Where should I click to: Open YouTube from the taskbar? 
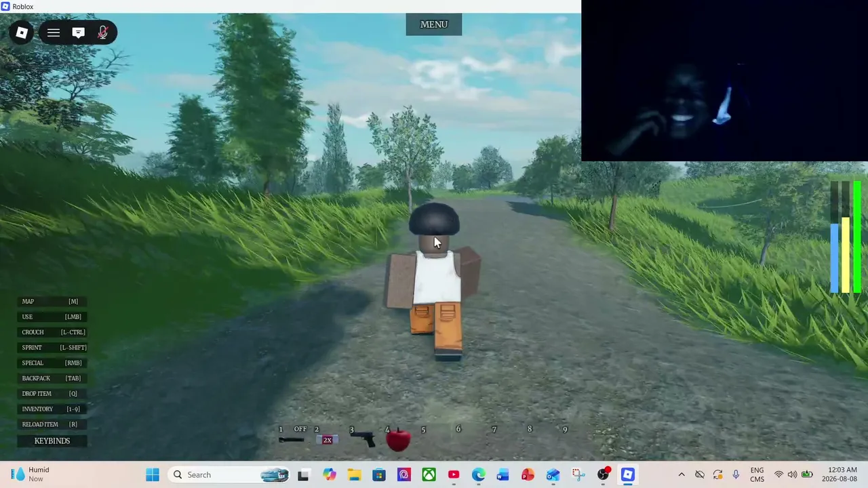pyautogui.click(x=454, y=474)
